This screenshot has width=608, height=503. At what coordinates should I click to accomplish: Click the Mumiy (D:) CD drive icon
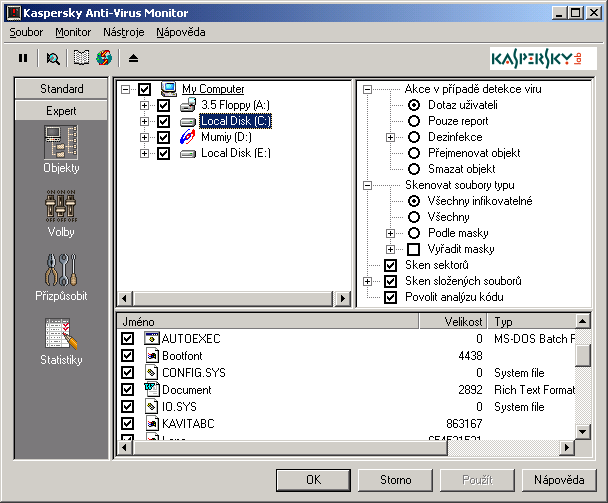pyautogui.click(x=188, y=137)
